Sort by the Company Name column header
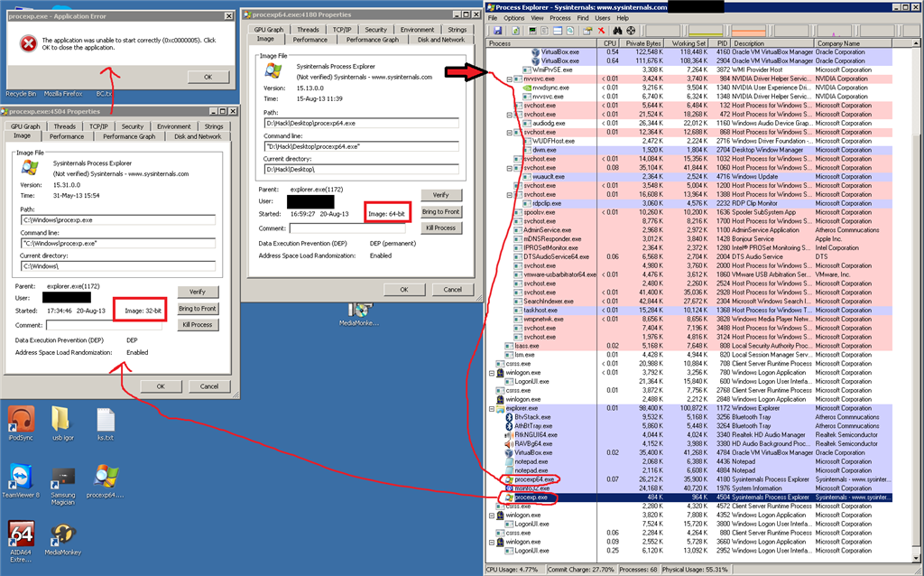This screenshot has width=924, height=576. pos(853,43)
